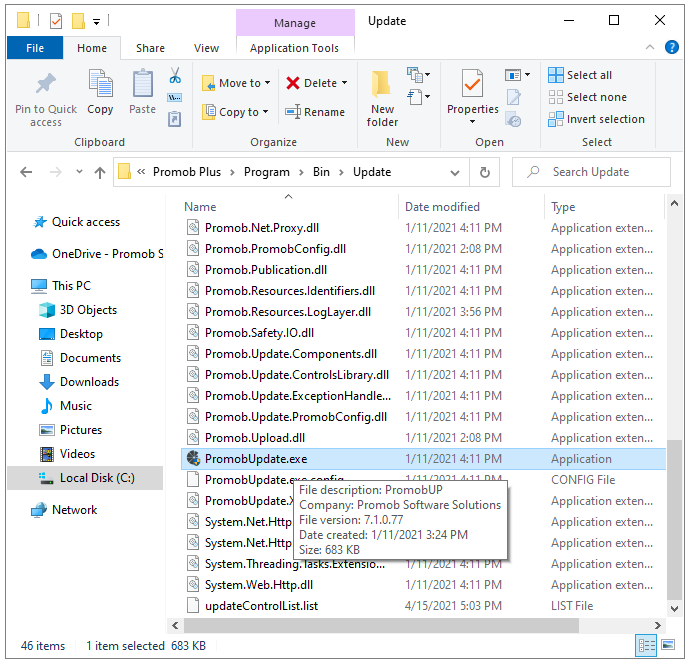Screen dimensions: 690x666
Task: Click Select all in ribbon
Action: point(580,75)
